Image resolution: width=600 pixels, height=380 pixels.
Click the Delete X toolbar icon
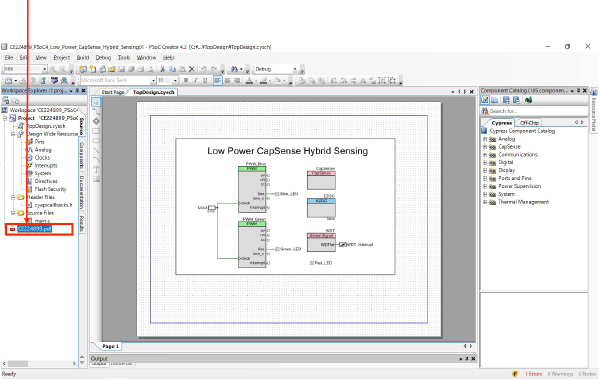click(192, 69)
